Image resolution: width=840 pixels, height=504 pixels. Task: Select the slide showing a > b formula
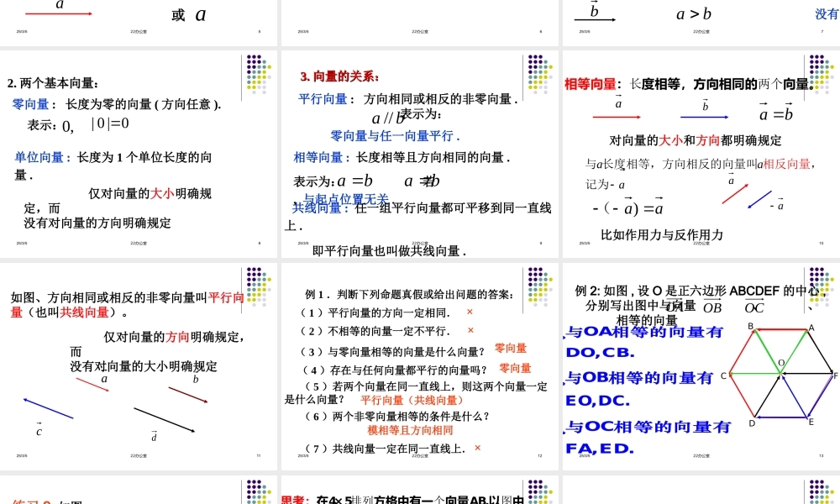pos(701,23)
